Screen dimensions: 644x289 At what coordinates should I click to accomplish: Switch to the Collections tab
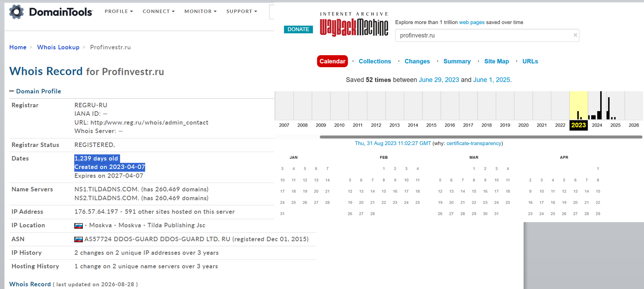[375, 61]
